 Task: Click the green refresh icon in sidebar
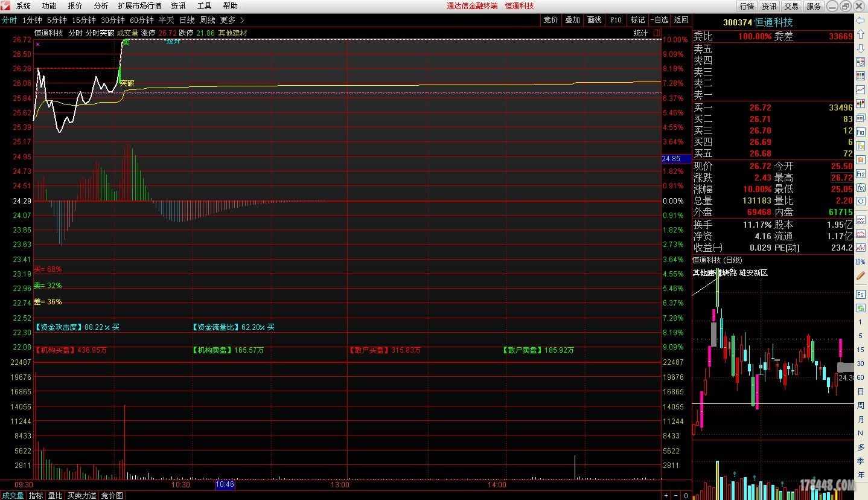[860, 308]
